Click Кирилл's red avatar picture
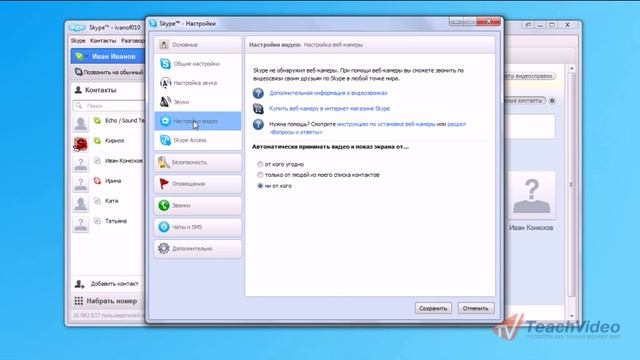Screen dimensions: 640x360 point(80,143)
